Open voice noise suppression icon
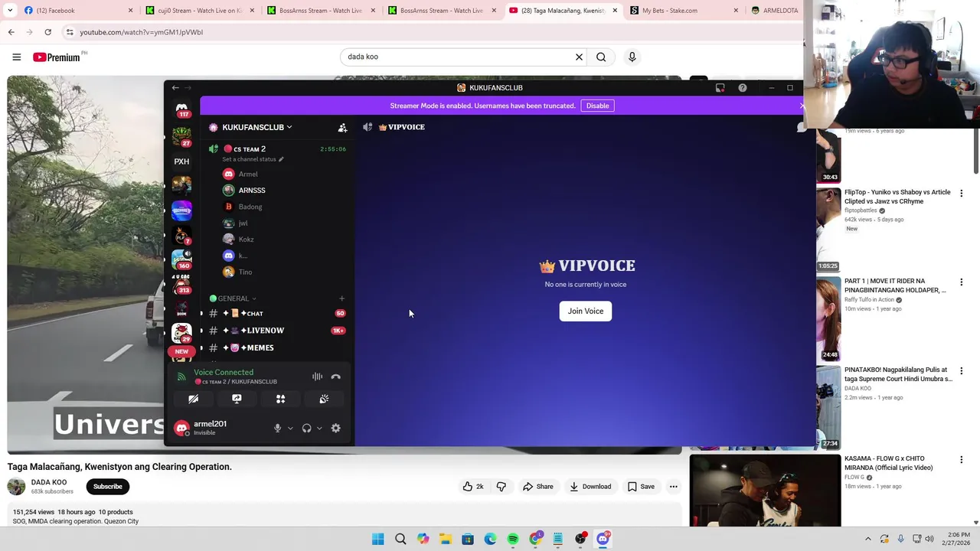 [317, 377]
